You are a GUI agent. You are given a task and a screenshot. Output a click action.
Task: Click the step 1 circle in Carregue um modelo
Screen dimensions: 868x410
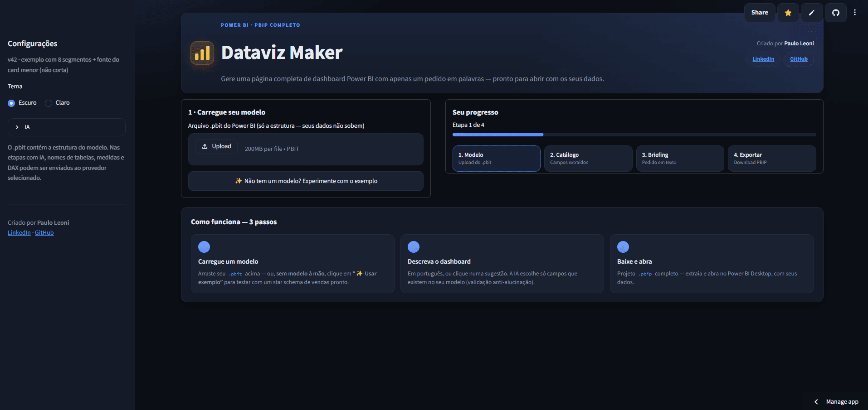tap(204, 247)
